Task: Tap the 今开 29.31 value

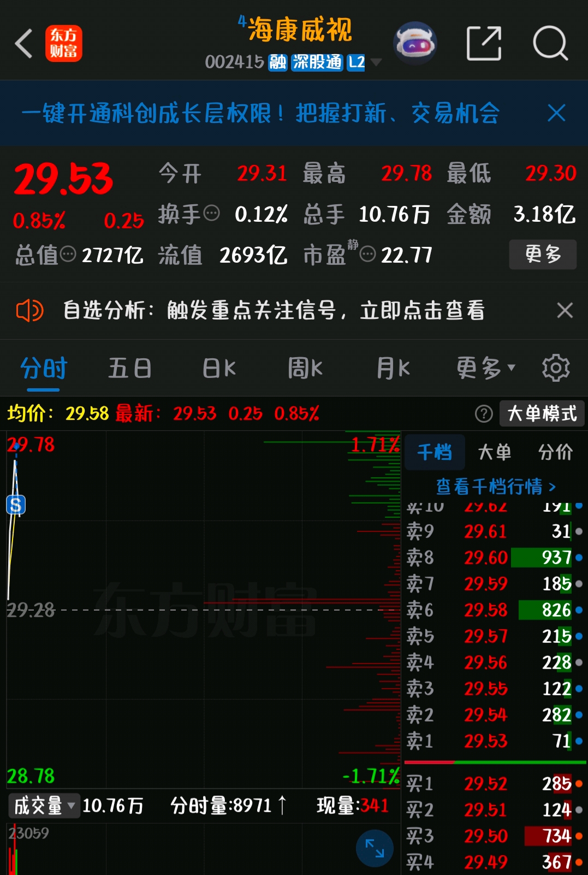Action: (262, 174)
